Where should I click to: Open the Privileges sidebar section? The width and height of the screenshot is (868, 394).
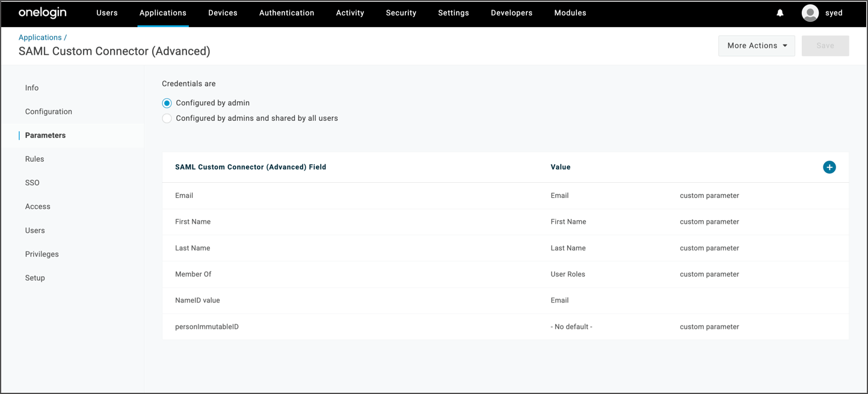pos(42,254)
